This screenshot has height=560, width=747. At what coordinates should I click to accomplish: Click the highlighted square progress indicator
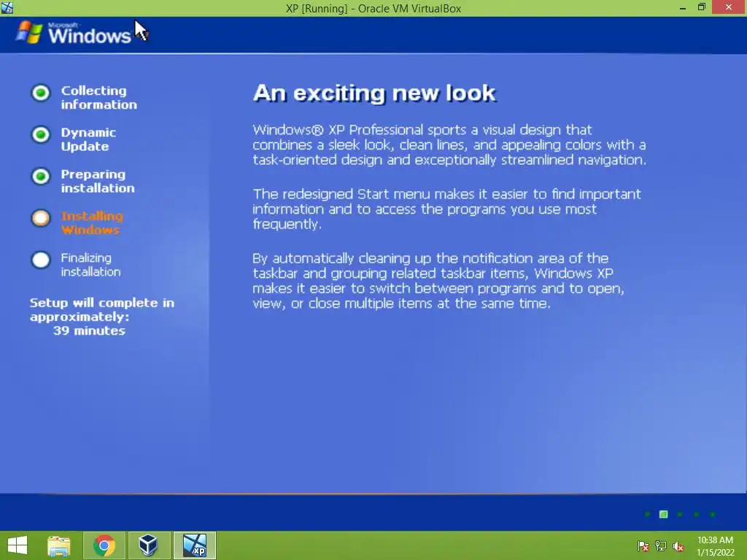click(x=663, y=514)
